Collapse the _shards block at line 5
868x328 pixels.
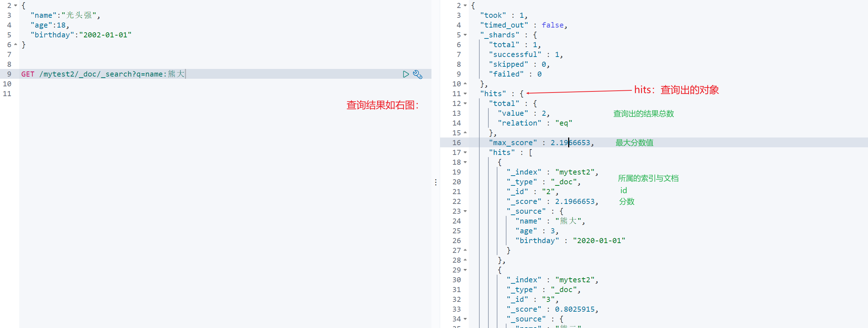click(x=465, y=35)
